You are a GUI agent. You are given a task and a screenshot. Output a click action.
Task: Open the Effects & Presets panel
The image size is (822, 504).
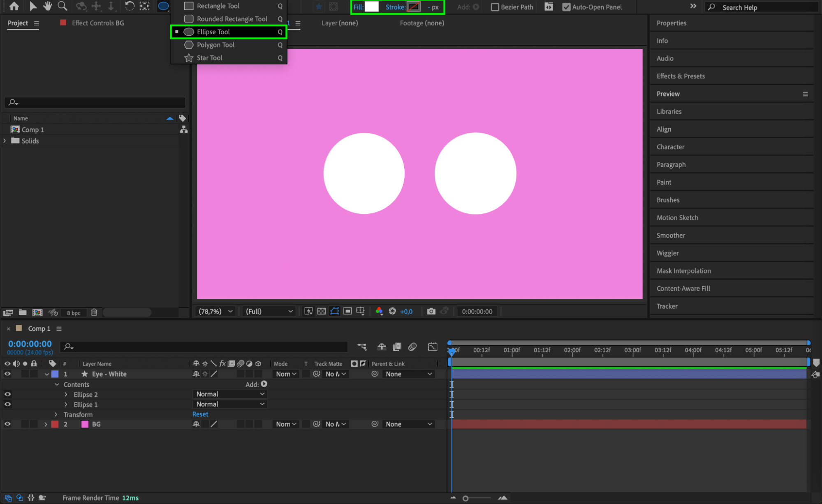[x=680, y=76]
